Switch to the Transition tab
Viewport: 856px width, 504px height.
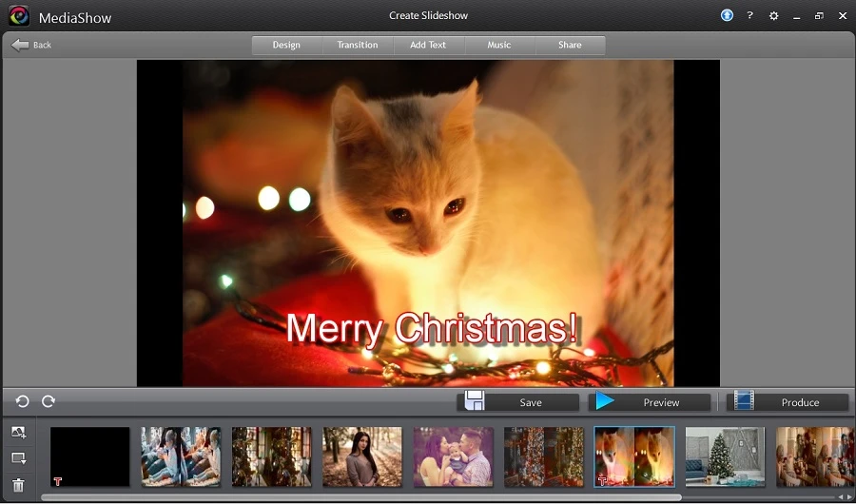(x=358, y=45)
